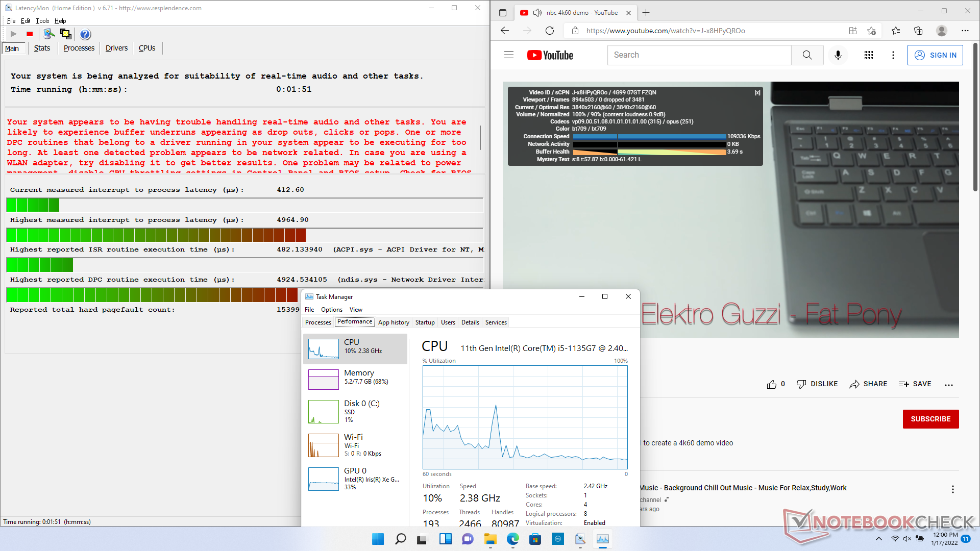Click the LatencyMon start monitoring play icon
980x551 pixels.
14,34
